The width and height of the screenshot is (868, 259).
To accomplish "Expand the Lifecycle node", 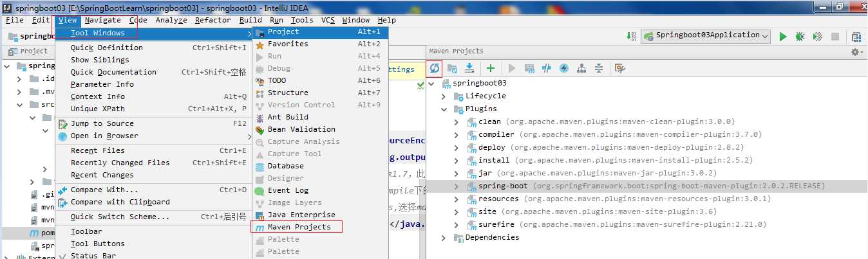I will coord(444,96).
